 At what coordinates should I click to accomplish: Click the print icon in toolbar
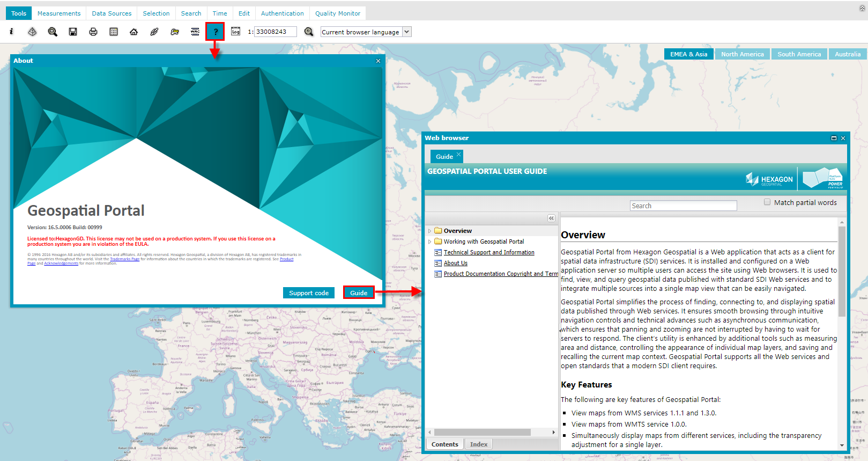(93, 32)
